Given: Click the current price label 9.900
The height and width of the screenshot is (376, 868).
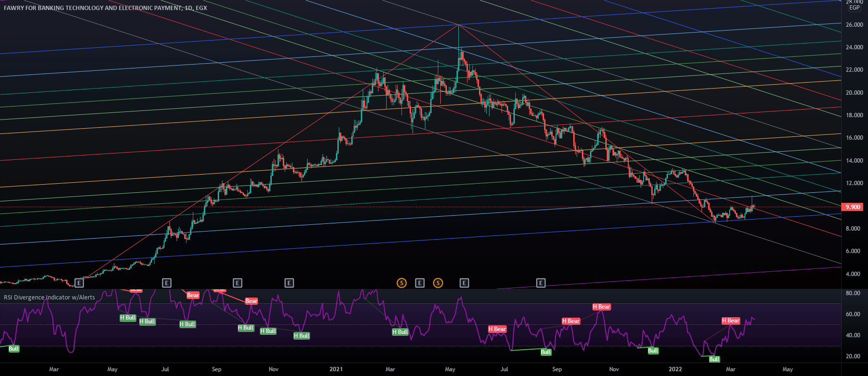Looking at the screenshot, I should pos(853,207).
